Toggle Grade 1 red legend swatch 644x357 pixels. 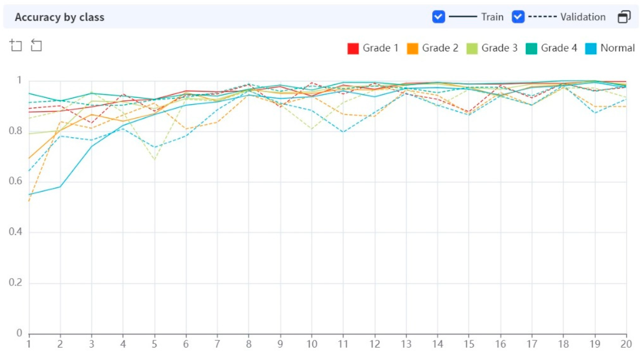[x=353, y=48]
